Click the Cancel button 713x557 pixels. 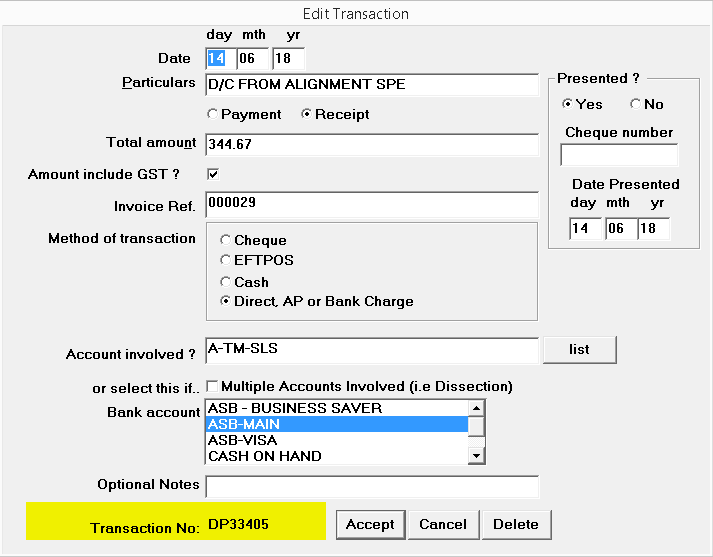(443, 525)
